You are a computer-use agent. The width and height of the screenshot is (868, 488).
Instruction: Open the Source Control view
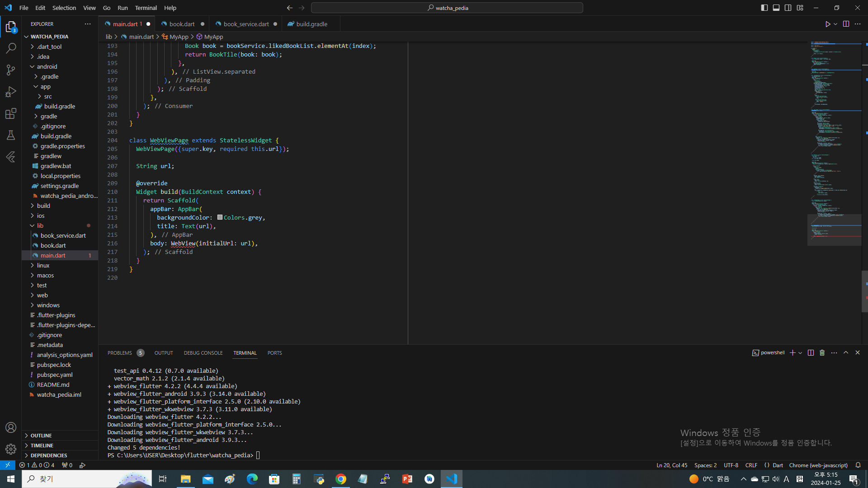pyautogui.click(x=11, y=70)
